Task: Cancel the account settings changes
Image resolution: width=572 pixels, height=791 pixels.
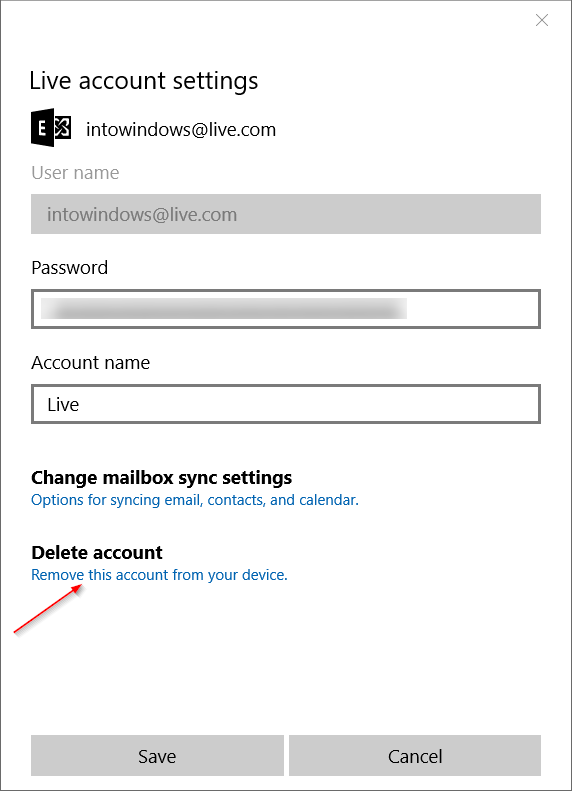Action: [415, 756]
